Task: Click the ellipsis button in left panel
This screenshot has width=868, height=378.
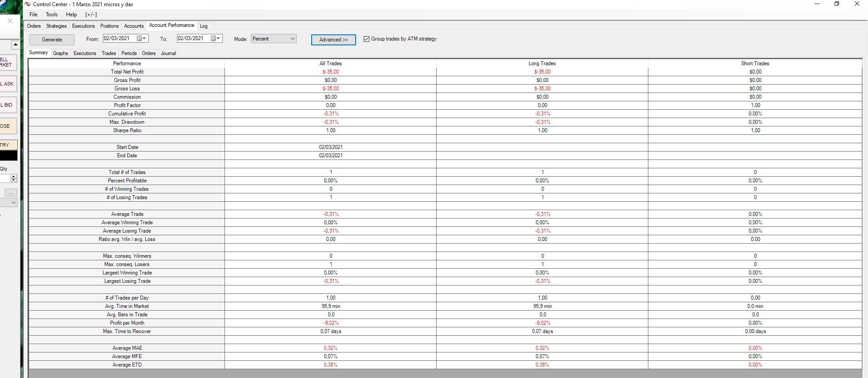Action: point(11,193)
